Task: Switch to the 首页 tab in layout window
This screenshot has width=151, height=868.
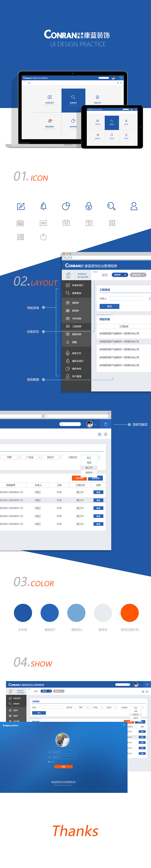Action: [x=105, y=275]
